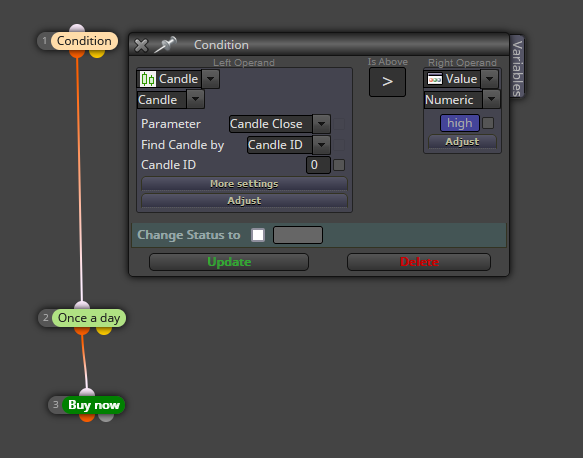The height and width of the screenshot is (458, 583).
Task: Click the high value field in Right Operand
Action: point(460,123)
